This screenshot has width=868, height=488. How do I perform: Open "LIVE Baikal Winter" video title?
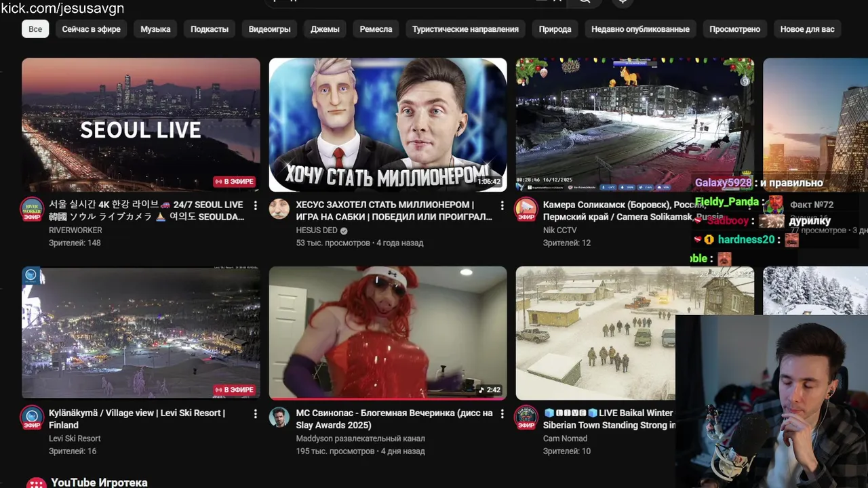pos(609,419)
